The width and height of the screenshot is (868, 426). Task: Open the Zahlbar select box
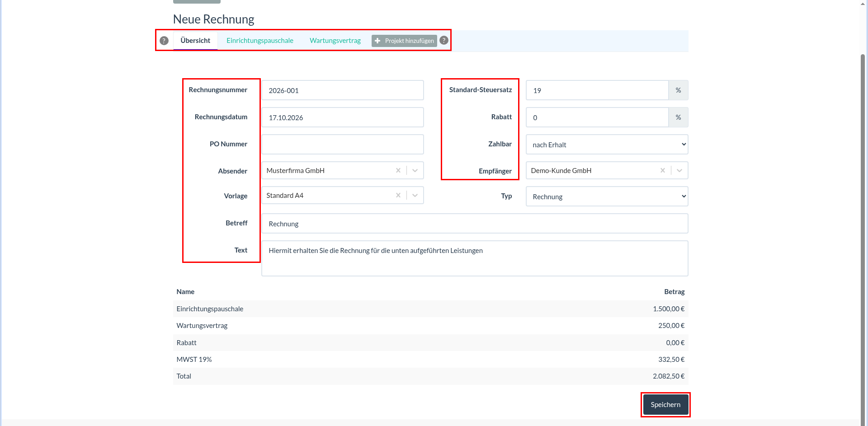[x=607, y=145]
